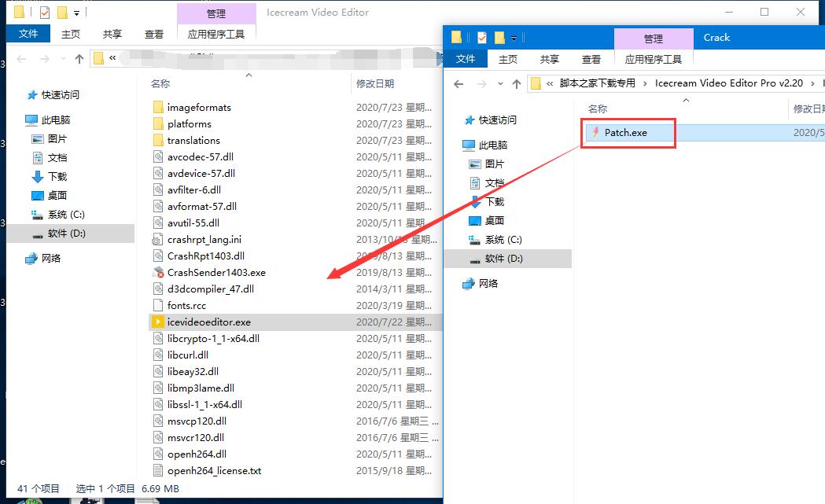Screen dimensions: 825x504
Task: Click the new folder icon in Icecream window title bar
Action: pos(62,12)
